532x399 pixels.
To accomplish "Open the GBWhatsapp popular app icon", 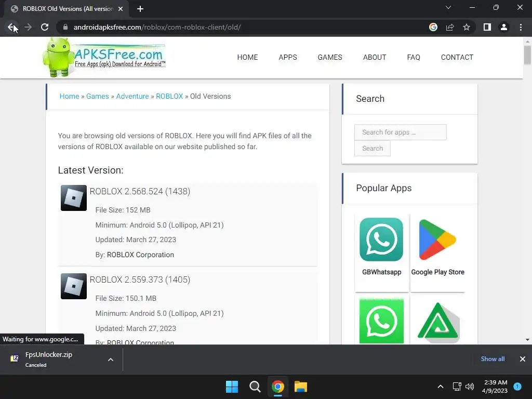I will pyautogui.click(x=381, y=240).
